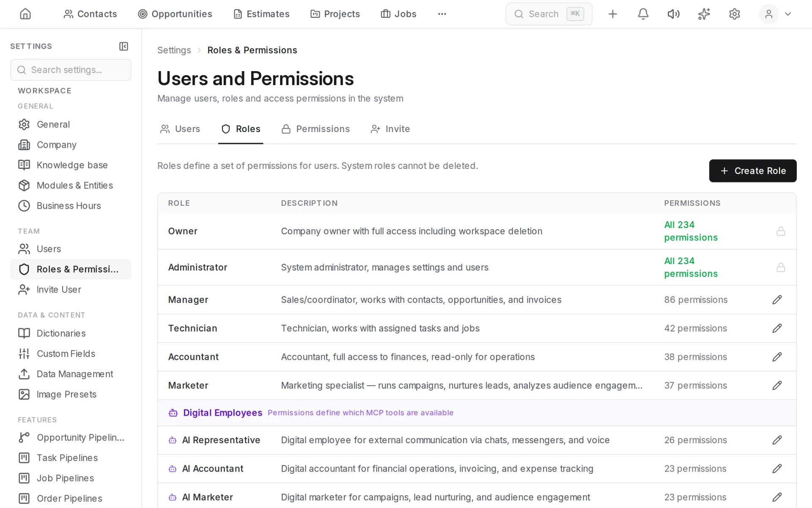Edit the Technician role pencil icon

pyautogui.click(x=777, y=328)
